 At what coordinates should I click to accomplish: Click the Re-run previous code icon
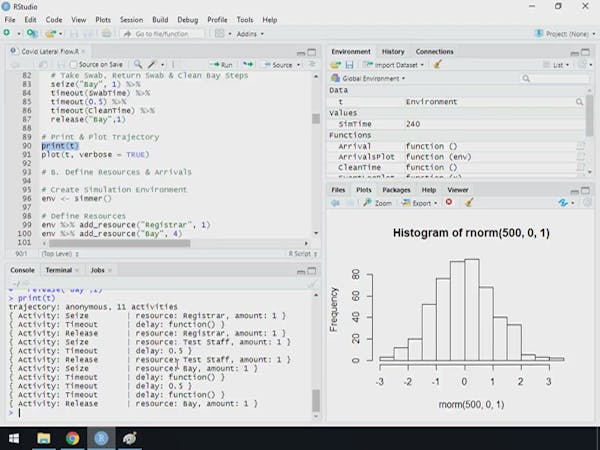(248, 64)
